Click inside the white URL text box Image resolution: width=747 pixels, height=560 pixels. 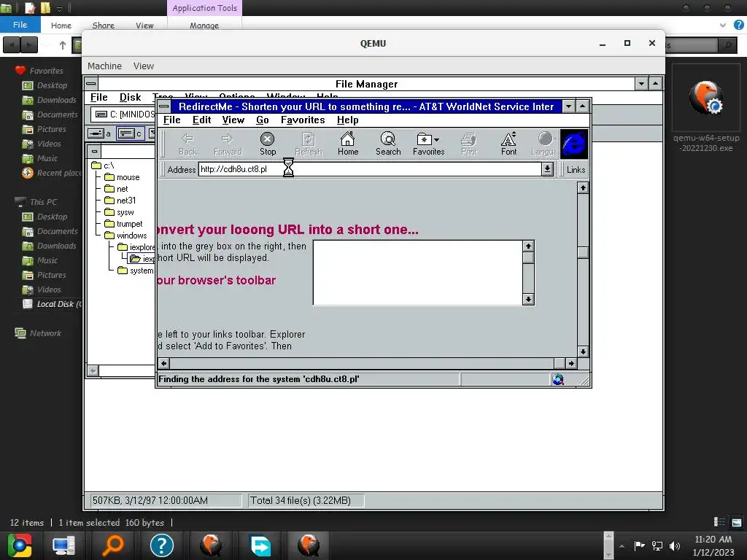(x=418, y=273)
